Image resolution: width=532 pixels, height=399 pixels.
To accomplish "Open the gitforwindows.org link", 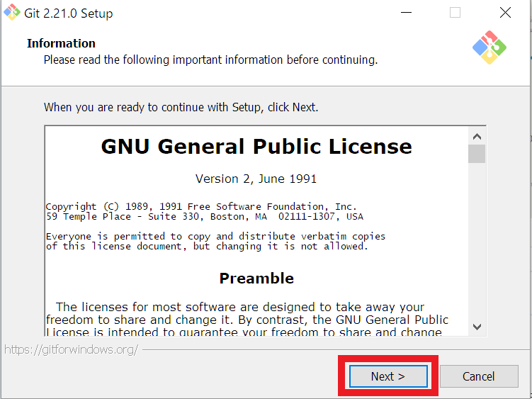I will point(72,349).
